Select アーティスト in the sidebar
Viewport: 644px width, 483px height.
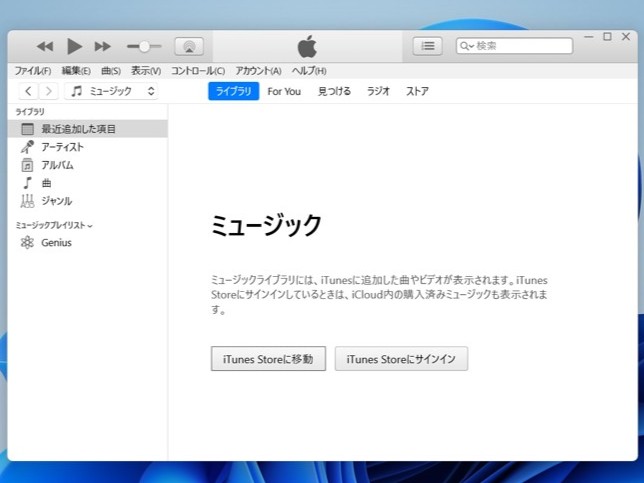pos(87,147)
